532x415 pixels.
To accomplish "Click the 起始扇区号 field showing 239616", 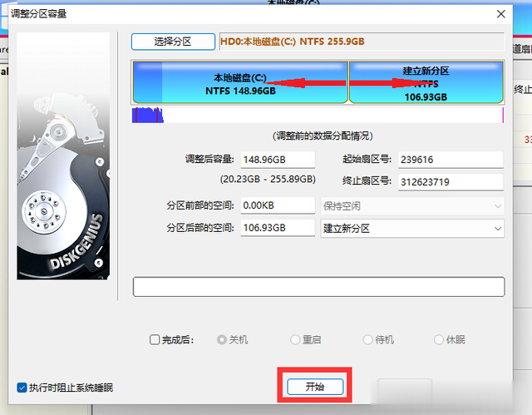I will [451, 160].
